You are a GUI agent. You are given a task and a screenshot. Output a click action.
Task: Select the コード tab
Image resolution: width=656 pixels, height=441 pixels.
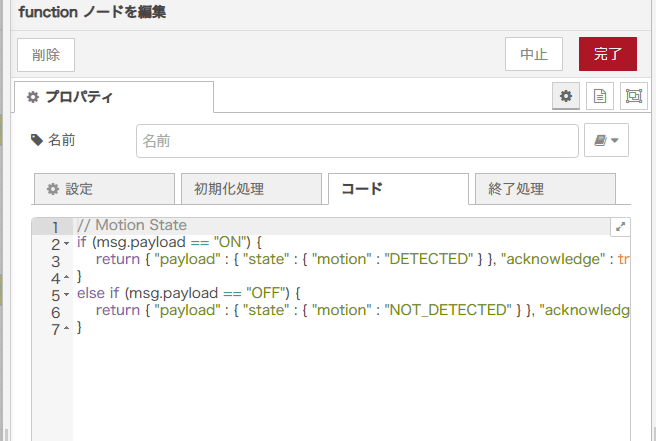(x=397, y=189)
